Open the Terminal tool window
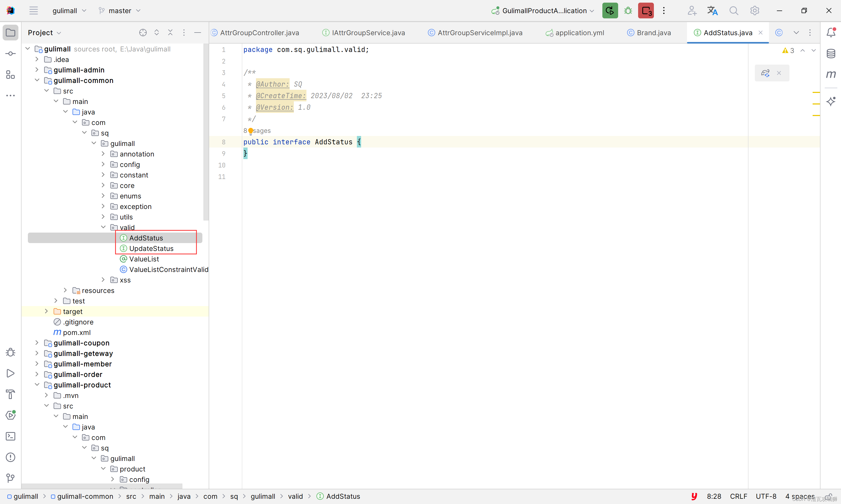Screen dimensions: 841x504 click(x=11, y=436)
